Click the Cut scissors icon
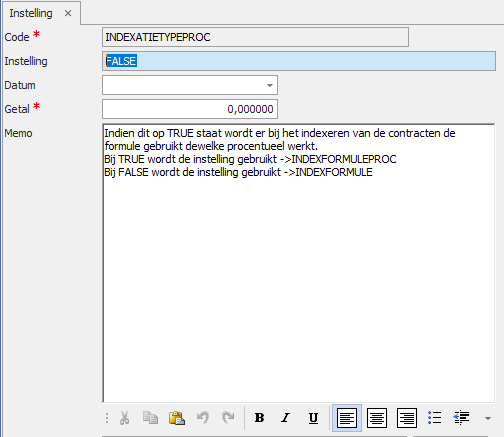 pos(124,418)
